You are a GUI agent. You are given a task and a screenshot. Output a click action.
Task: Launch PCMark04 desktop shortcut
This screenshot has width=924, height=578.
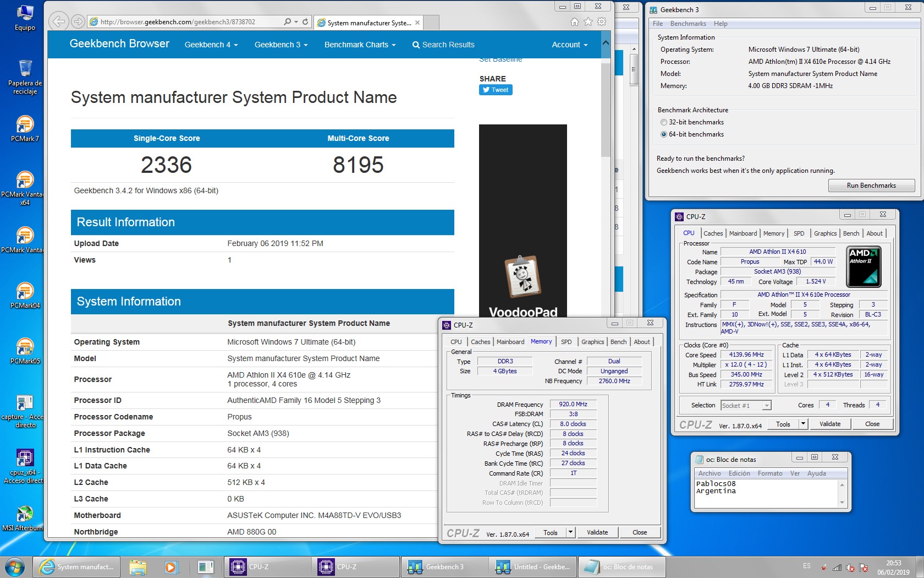click(x=25, y=296)
